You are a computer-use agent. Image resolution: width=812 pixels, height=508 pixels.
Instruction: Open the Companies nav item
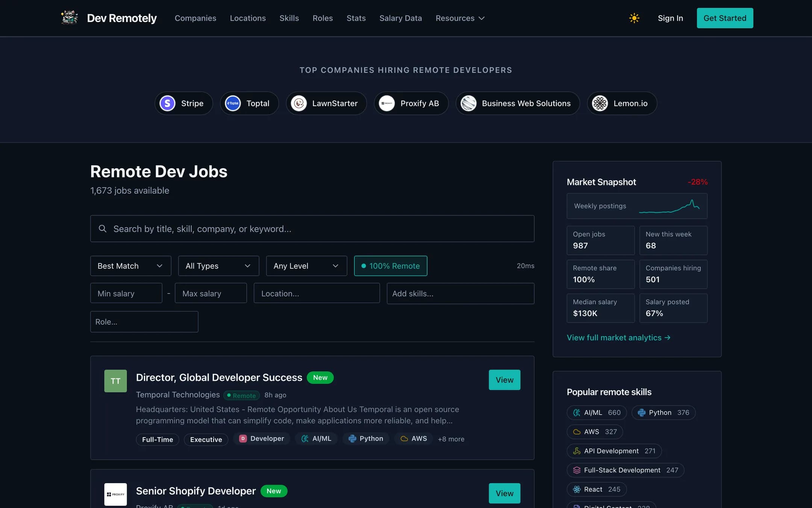[195, 18]
